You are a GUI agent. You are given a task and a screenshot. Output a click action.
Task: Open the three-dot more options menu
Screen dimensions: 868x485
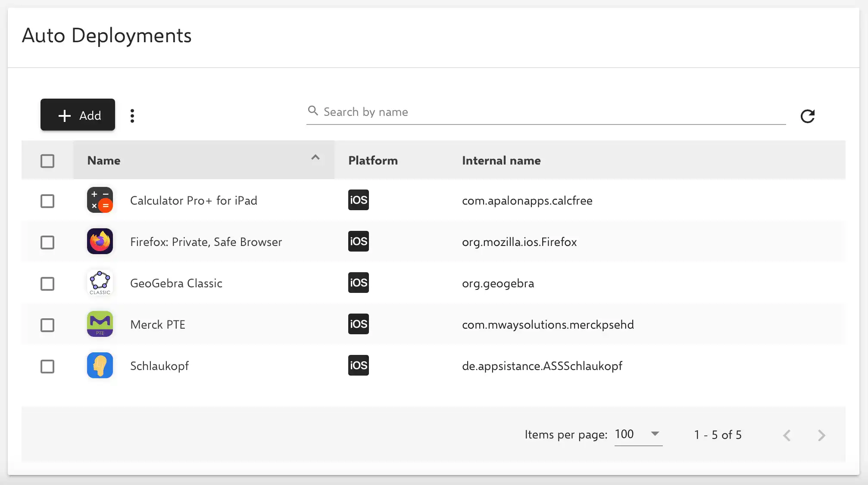tap(132, 115)
